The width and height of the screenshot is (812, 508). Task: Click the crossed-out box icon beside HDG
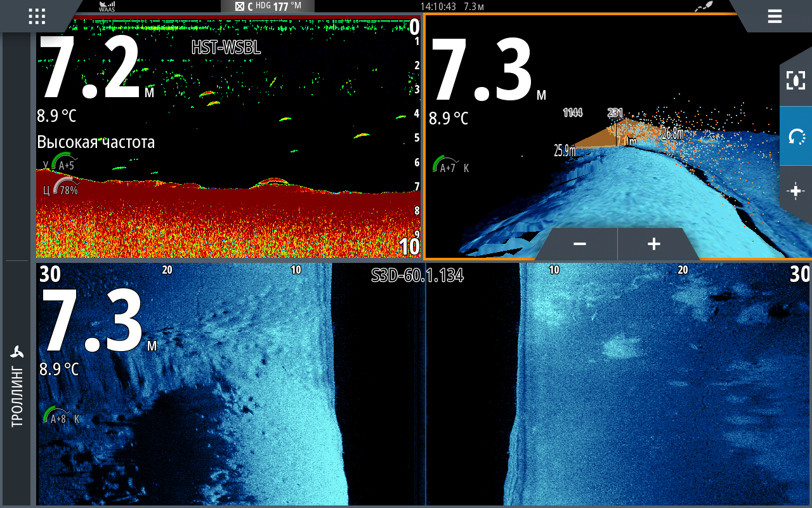pos(239,7)
